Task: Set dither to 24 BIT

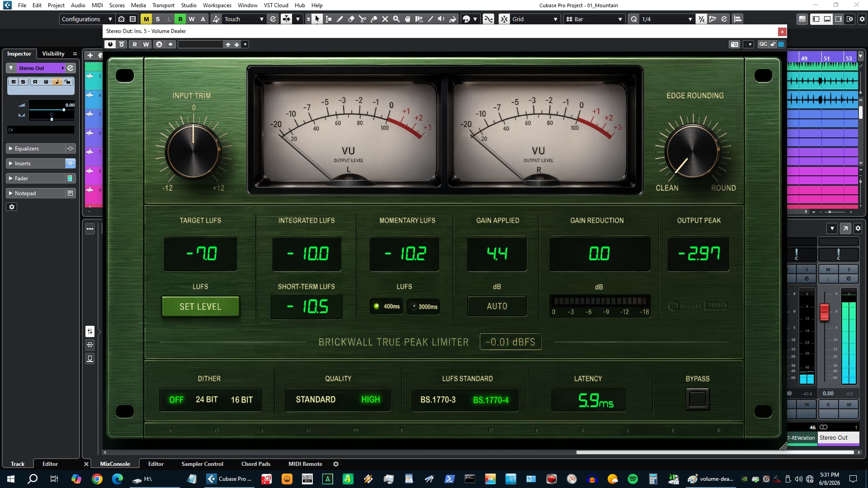Action: tap(207, 400)
